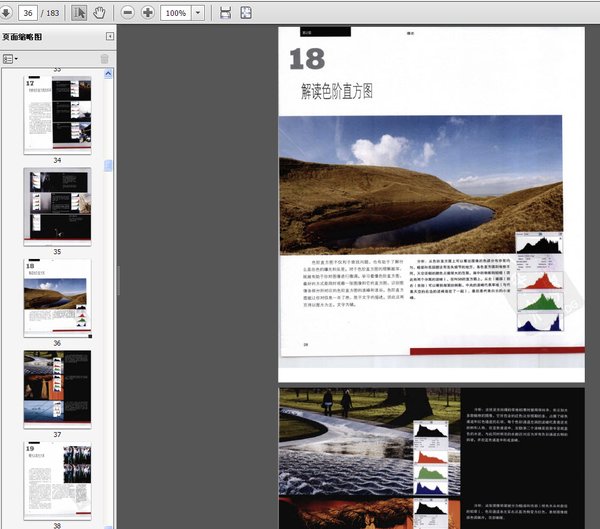Image resolution: width=600 pixels, height=529 pixels.
Task: Zoom out with the minus button
Action: [x=127, y=13]
